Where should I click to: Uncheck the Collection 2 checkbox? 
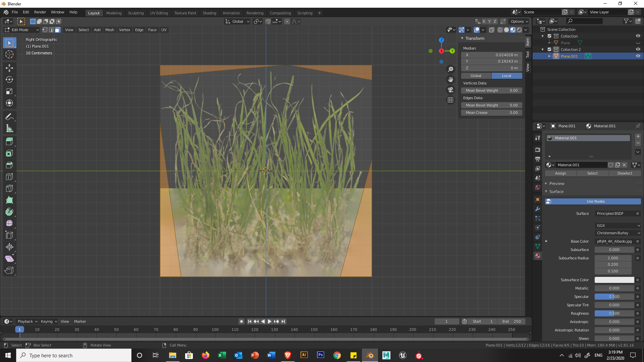coord(549,50)
